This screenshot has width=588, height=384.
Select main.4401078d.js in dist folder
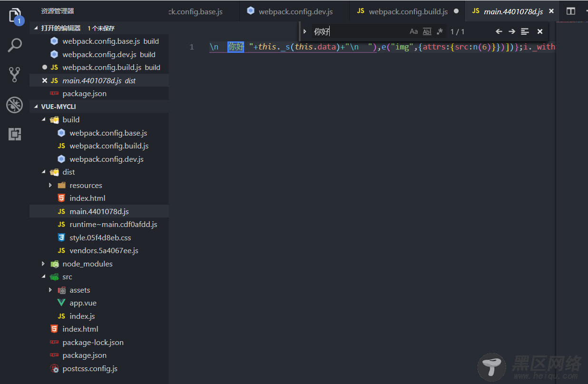[99, 211]
